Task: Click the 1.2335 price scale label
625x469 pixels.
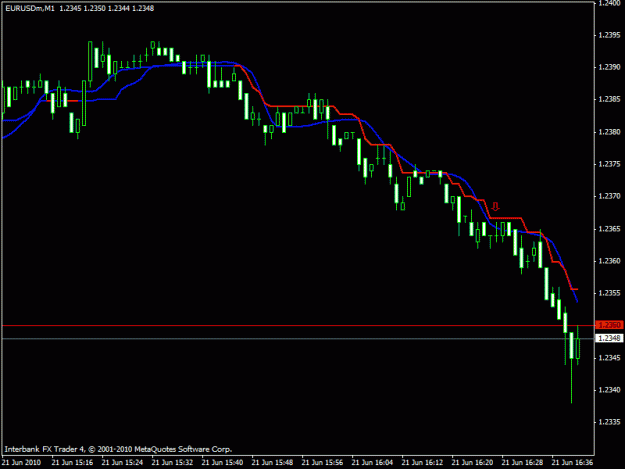Action: click(609, 422)
